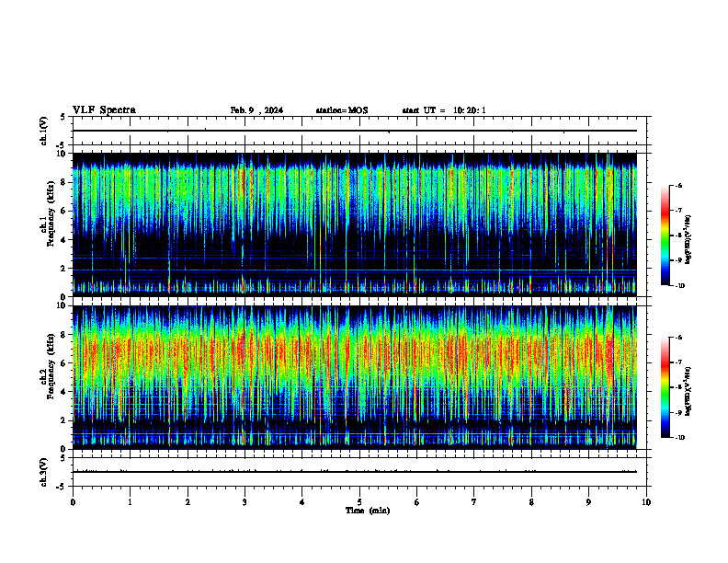Click the "ch.3(V)" bottom axis label
This screenshot has width=728, height=563.
(x=43, y=472)
